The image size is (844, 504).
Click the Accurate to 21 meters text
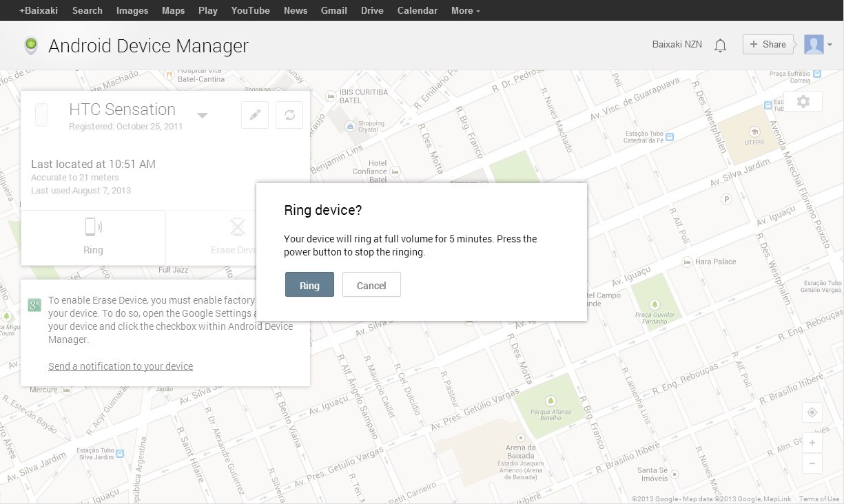[75, 178]
